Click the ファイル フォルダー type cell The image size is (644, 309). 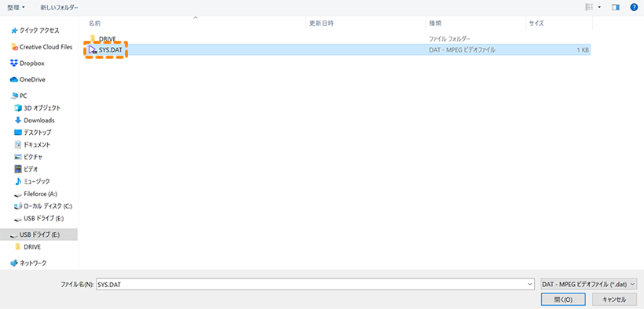pos(449,38)
